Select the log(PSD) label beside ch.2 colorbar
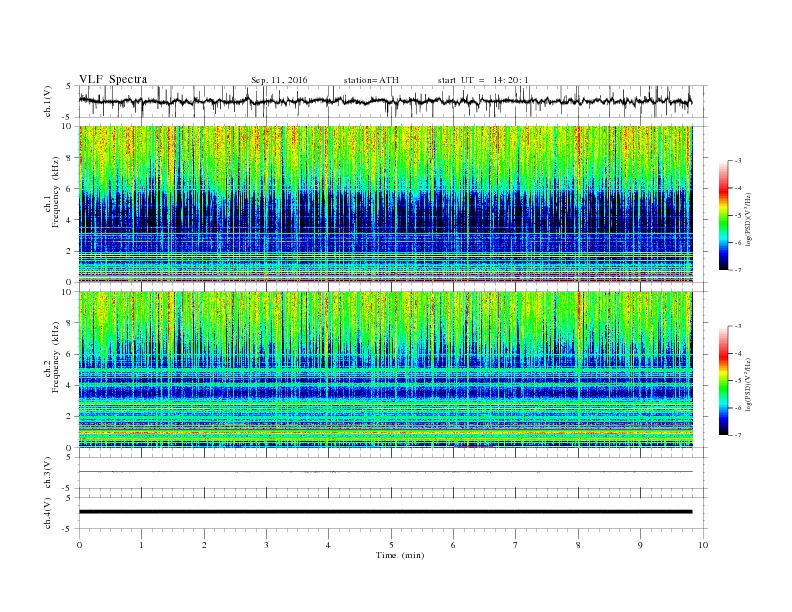The image size is (792, 612). (749, 384)
